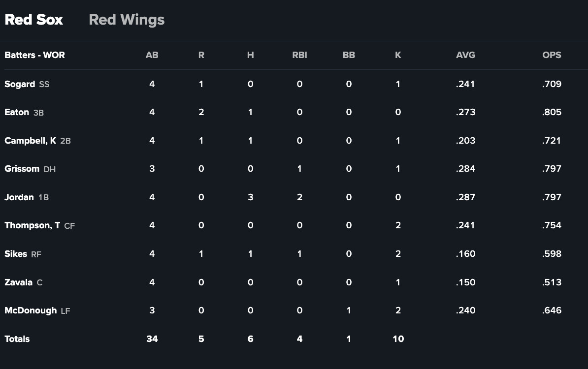Click the OPS column header
This screenshot has width=588, height=369.
coord(552,55)
